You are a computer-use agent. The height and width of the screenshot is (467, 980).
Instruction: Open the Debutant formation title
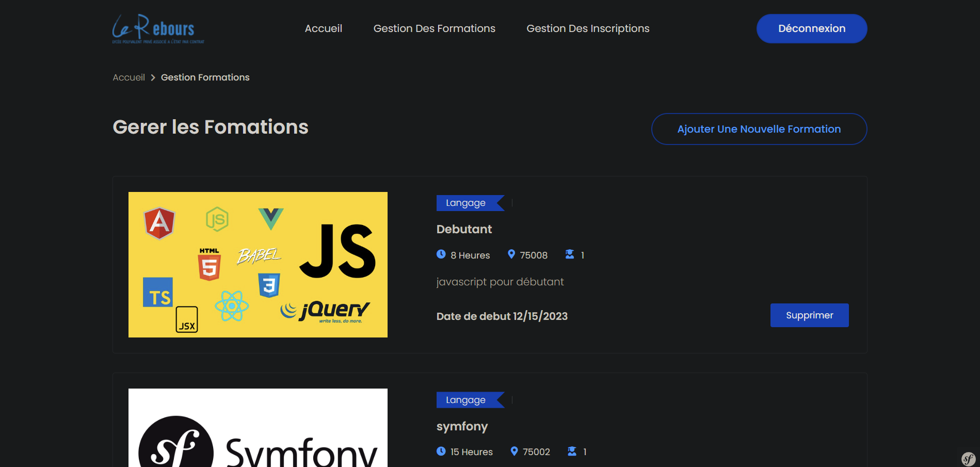tap(464, 229)
